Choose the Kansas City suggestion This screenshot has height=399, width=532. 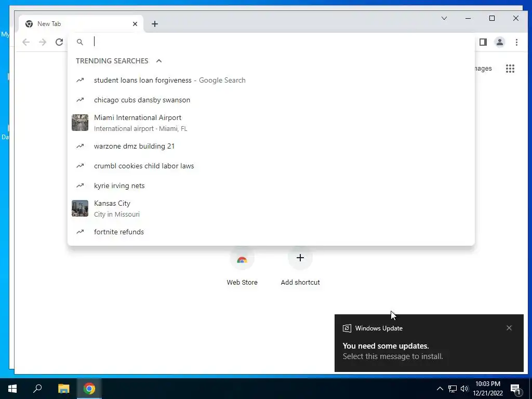271,208
